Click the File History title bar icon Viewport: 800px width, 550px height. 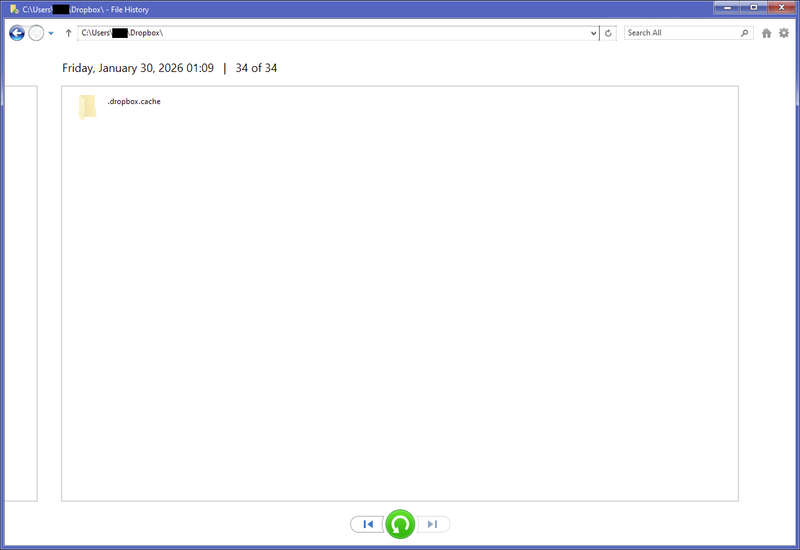14,9
